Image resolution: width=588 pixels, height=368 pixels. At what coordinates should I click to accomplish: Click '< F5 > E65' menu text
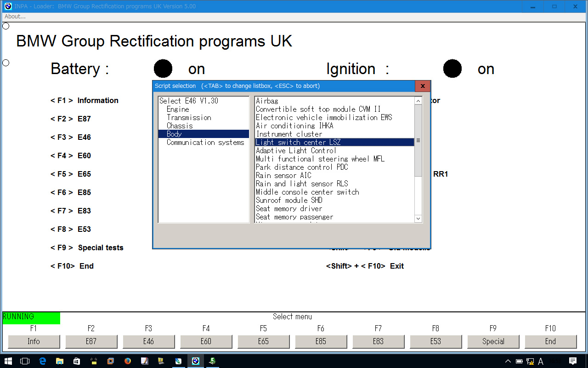coord(71,174)
